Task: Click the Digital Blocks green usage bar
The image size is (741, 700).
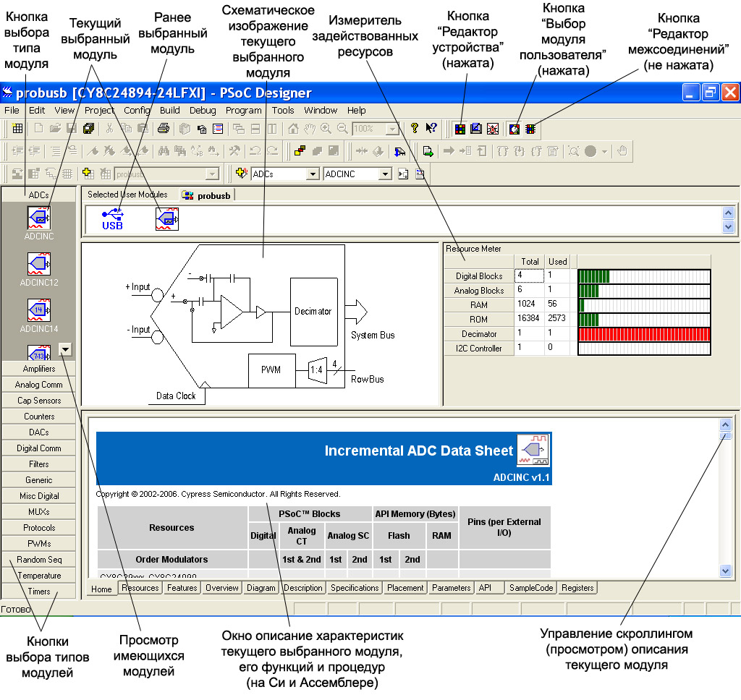Action: pyautogui.click(x=594, y=276)
